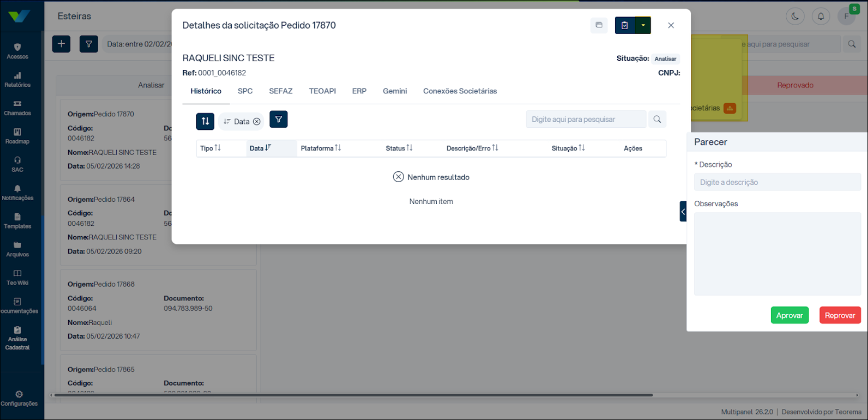Open the Conexões Societárias tab
The image size is (868, 420).
point(460,91)
